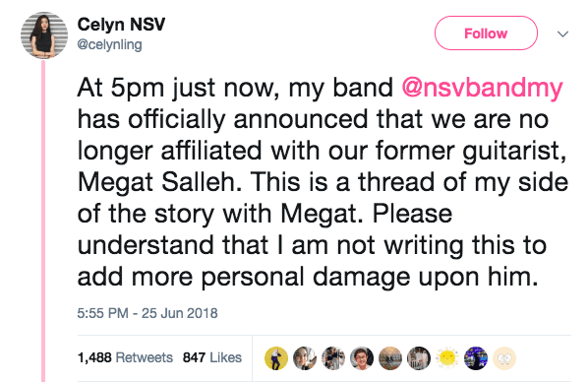View the 1,488 Retweets list
The height and width of the screenshot is (382, 588).
125,357
